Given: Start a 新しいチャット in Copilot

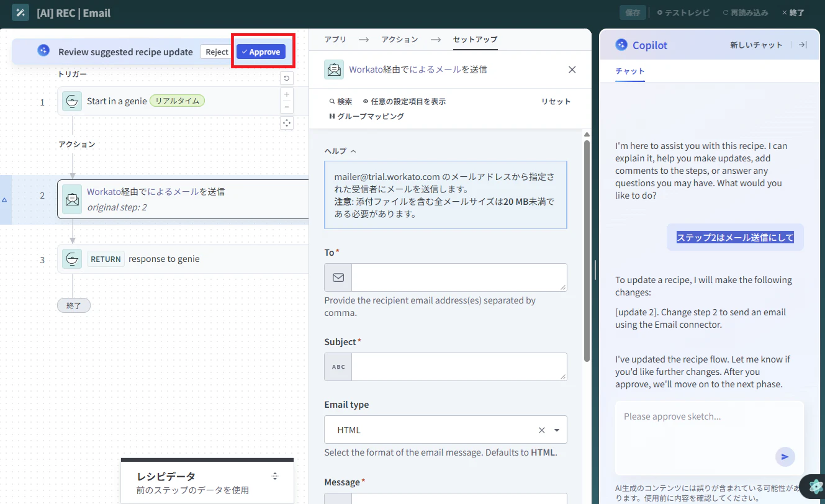Looking at the screenshot, I should pos(756,45).
